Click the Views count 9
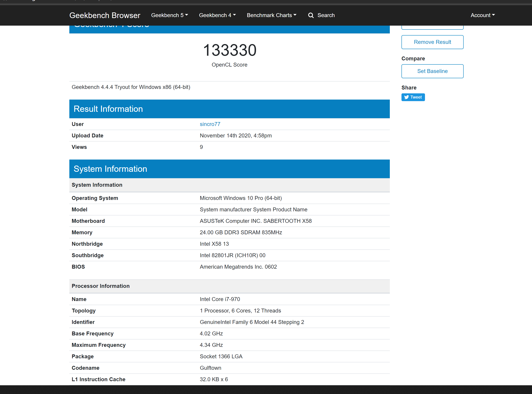532x394 pixels. coord(201,147)
